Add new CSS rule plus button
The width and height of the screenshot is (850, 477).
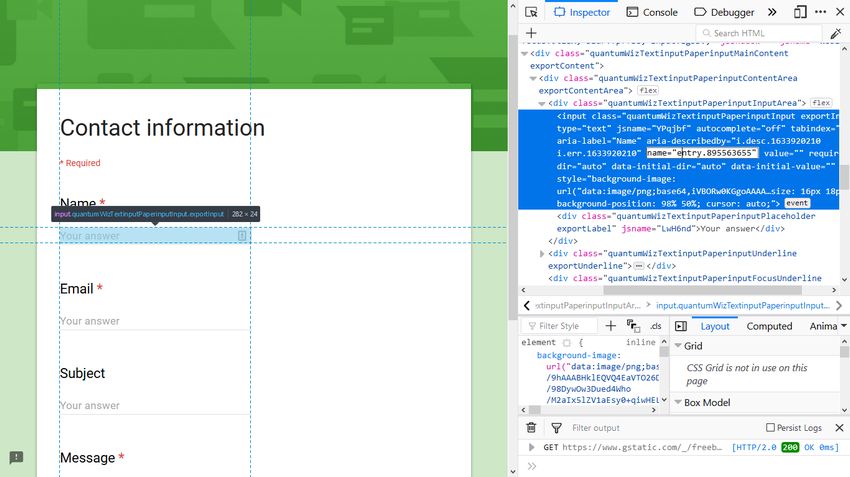tap(611, 326)
